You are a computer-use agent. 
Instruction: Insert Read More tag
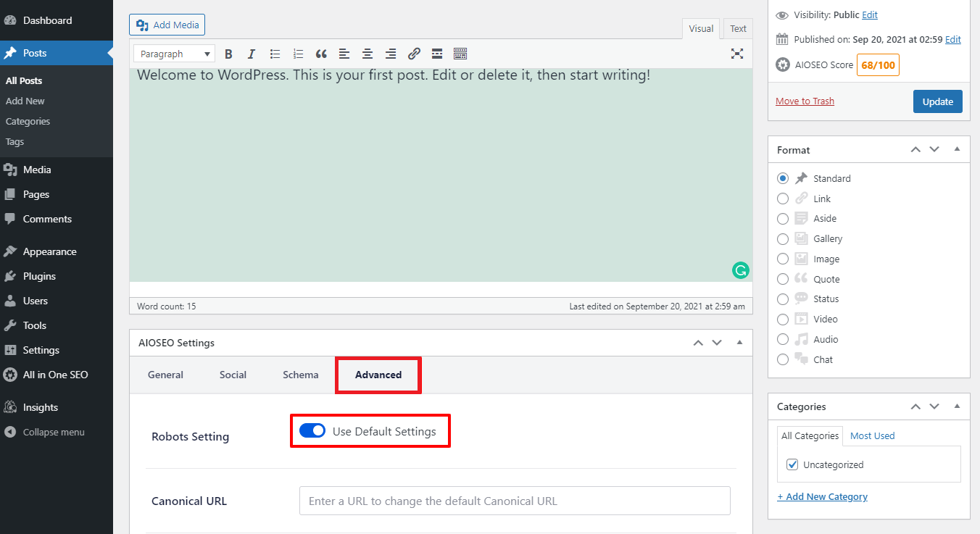(437, 54)
